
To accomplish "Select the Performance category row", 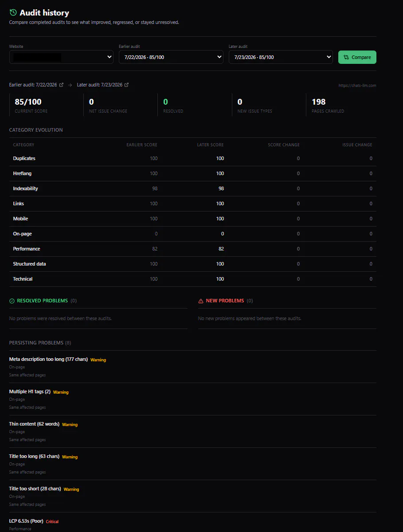I will click(193, 249).
